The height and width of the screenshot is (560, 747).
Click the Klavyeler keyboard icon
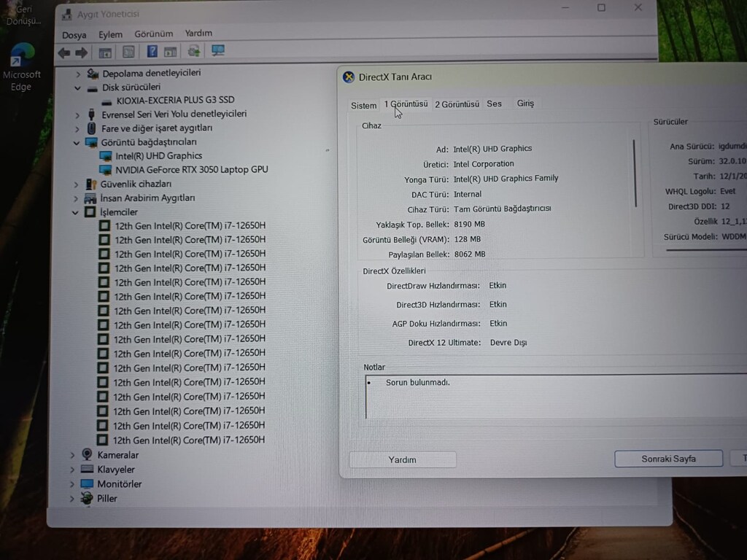(x=87, y=469)
